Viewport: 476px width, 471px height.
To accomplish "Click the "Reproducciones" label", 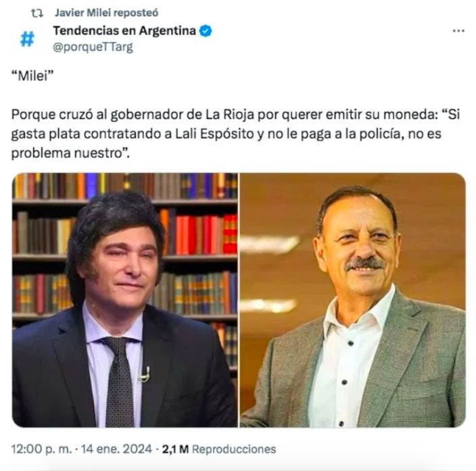I will (233, 449).
